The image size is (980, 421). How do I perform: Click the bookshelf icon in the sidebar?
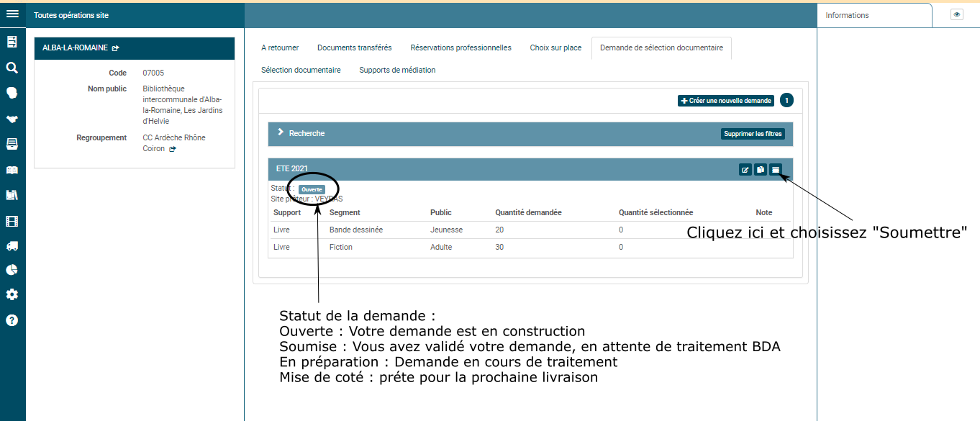click(x=12, y=195)
